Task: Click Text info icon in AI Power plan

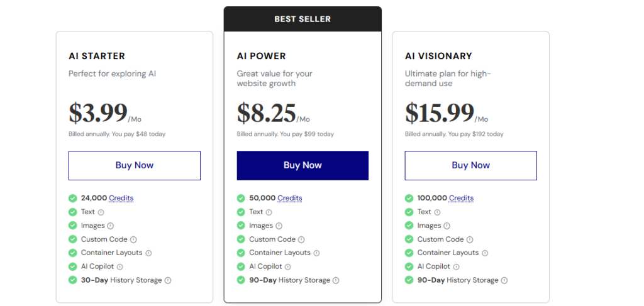Action: (269, 212)
